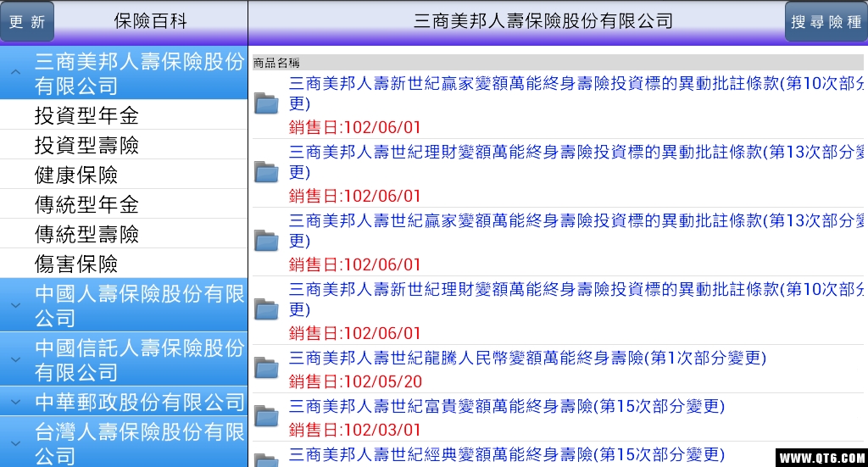
Task: Open 世紀龍騰人民幣變額萬能終身壽險 product link
Action: (x=527, y=358)
